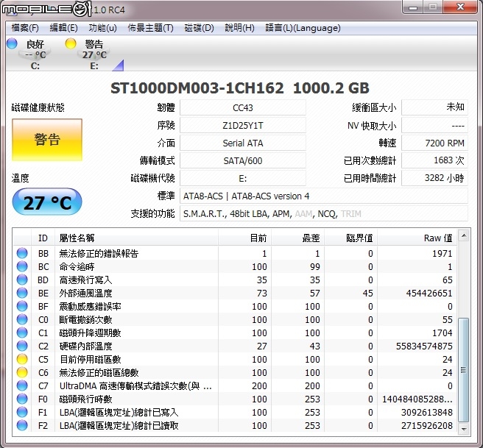The height and width of the screenshot is (448, 483).
Task: Click the blue status icon for attribute F1
Action: tap(22, 412)
